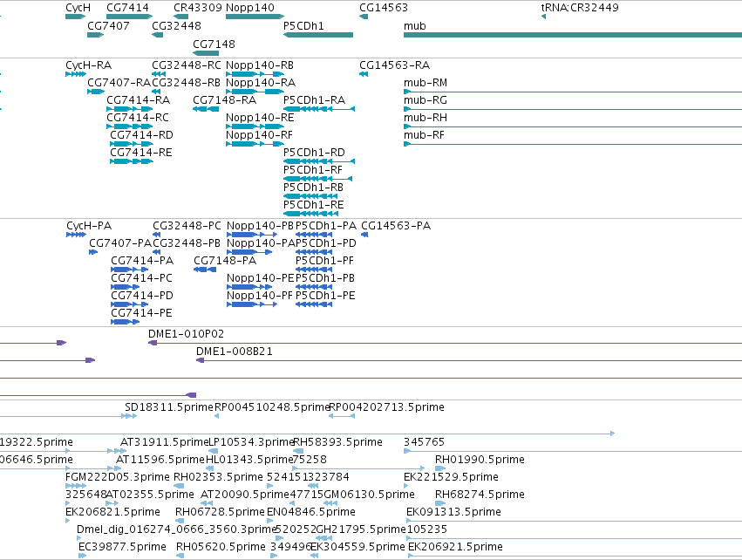Screen dimensions: 742x560
Task: Select the SD18311.5prime EST label
Action: pyautogui.click(x=169, y=407)
